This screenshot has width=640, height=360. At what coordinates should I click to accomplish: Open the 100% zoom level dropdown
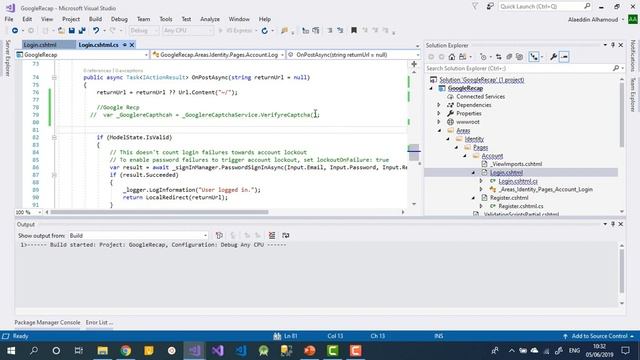(x=29, y=212)
